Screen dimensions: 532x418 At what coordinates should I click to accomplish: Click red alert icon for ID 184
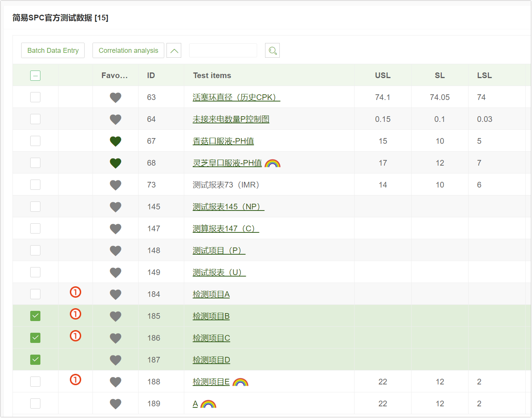point(76,292)
